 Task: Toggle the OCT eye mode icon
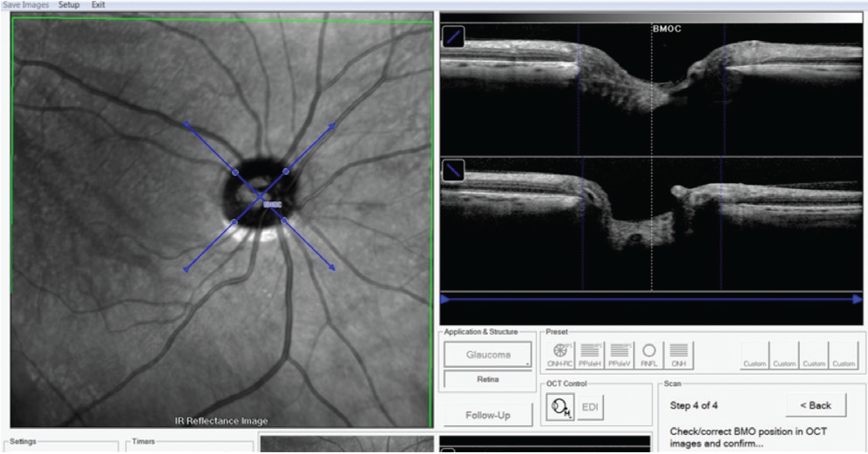pos(560,407)
